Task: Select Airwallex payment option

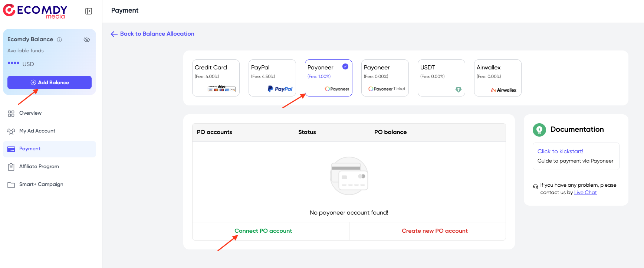Action: 497,78
